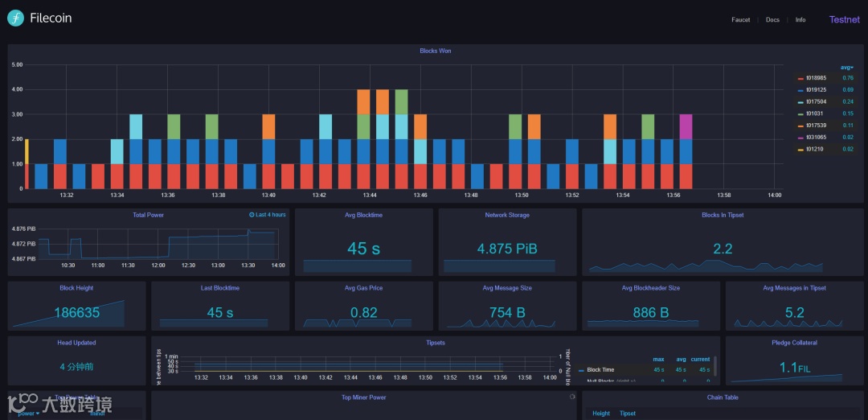The height and width of the screenshot is (420, 868).
Task: Sort Top Power Table by miner column
Action: tap(97, 414)
